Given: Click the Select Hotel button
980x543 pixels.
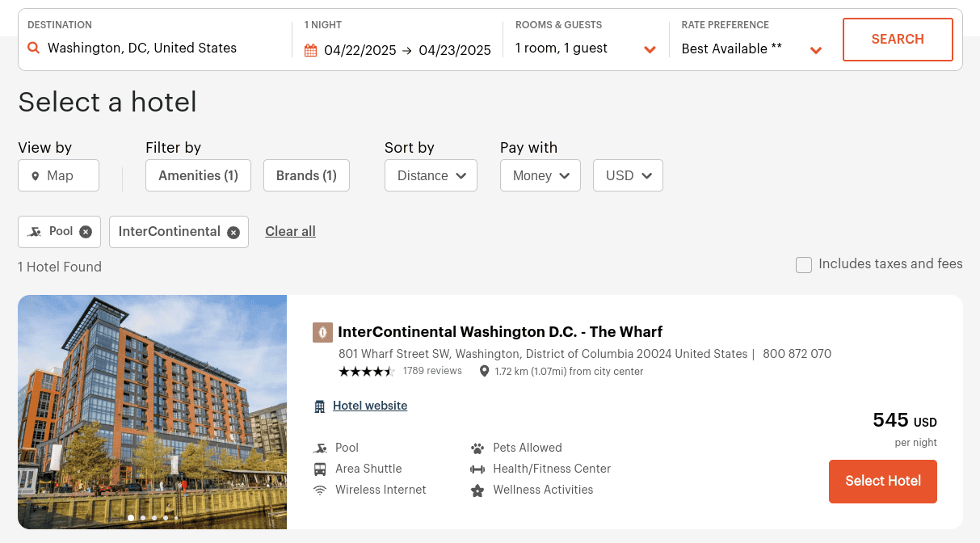Looking at the screenshot, I should coord(883,482).
